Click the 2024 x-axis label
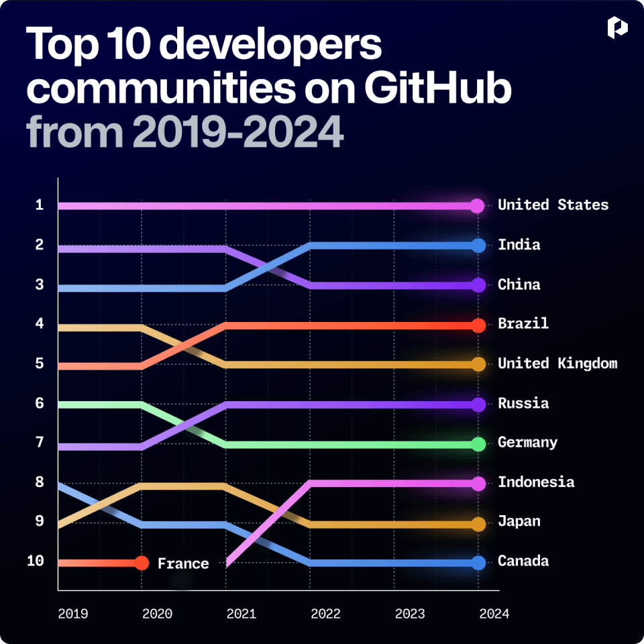The height and width of the screenshot is (644, 644). pos(494,614)
